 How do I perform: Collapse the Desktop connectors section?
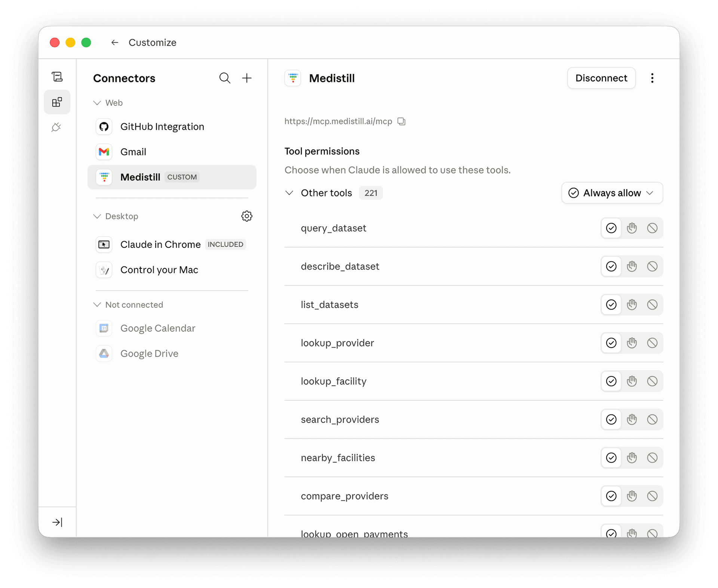coord(97,216)
